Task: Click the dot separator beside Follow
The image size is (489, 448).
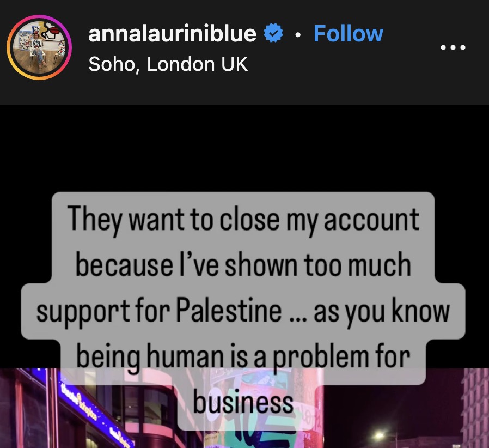Action: pyautogui.click(x=298, y=35)
